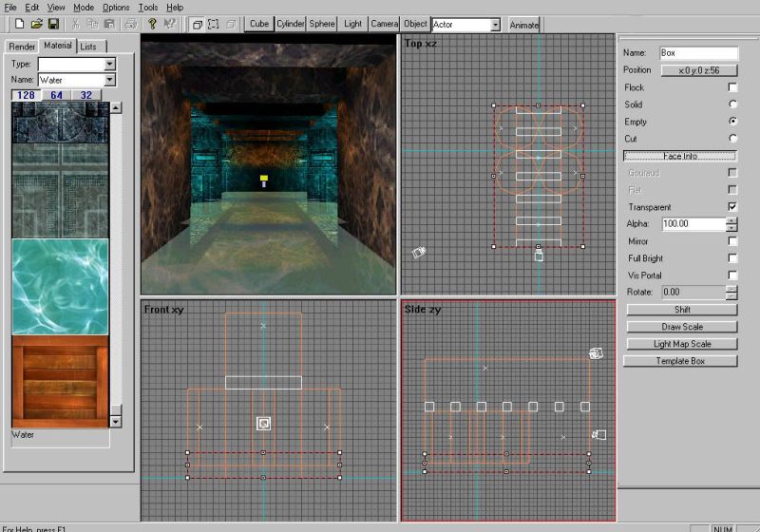Open the Tools menu
760x532 pixels.
click(148, 8)
